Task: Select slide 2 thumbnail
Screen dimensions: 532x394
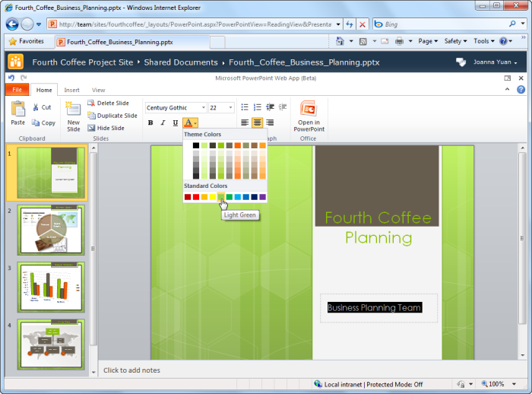Action: click(x=51, y=230)
